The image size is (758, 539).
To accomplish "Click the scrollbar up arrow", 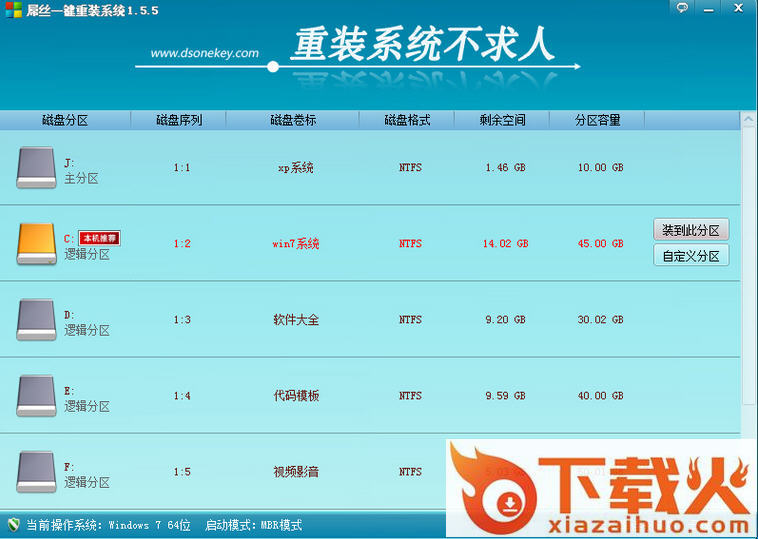I will pos(748,120).
